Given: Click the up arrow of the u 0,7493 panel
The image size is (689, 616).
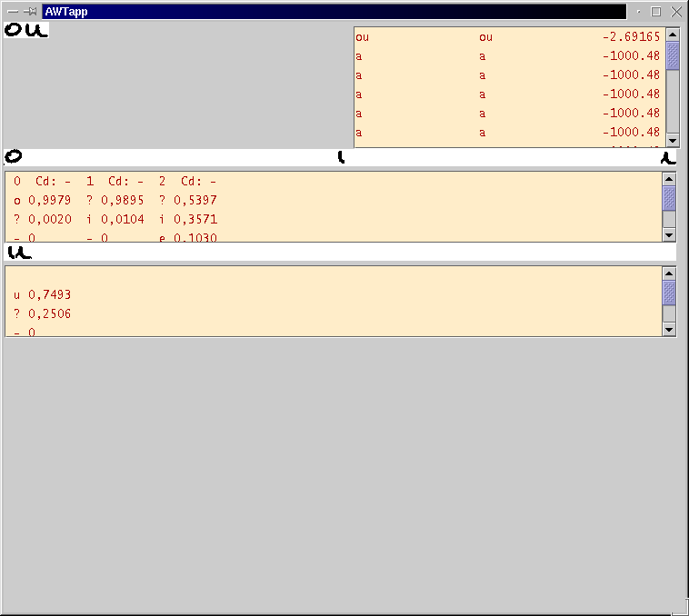Looking at the screenshot, I should 669,273.
